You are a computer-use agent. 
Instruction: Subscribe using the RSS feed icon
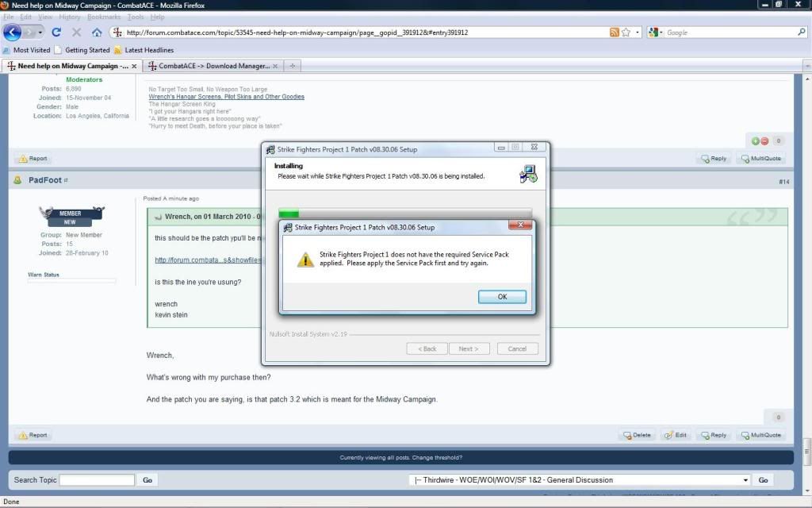tap(615, 32)
